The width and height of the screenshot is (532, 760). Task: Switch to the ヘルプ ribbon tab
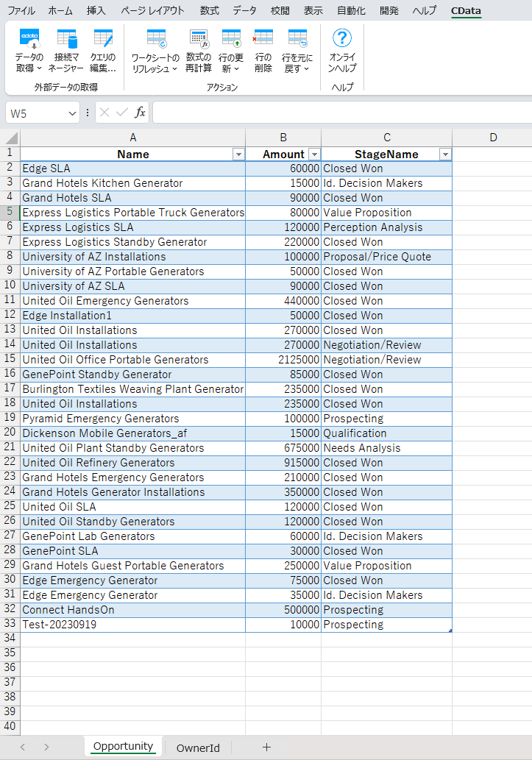tap(425, 10)
